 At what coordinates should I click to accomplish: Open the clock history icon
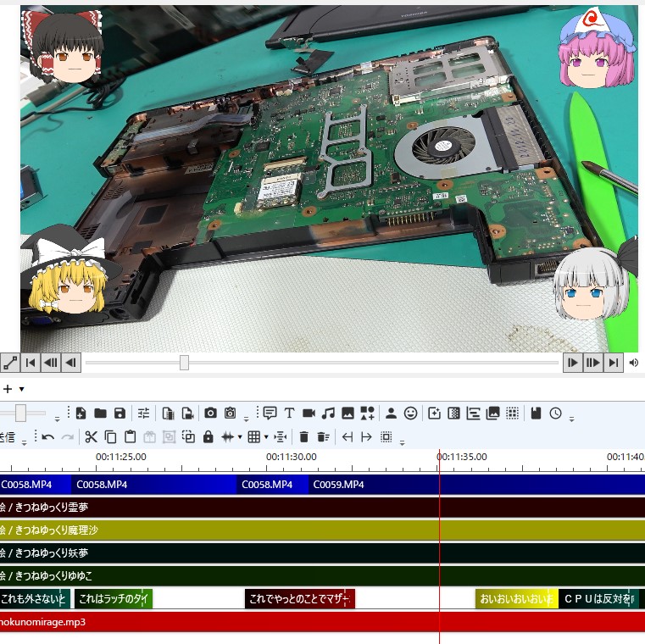pos(556,413)
